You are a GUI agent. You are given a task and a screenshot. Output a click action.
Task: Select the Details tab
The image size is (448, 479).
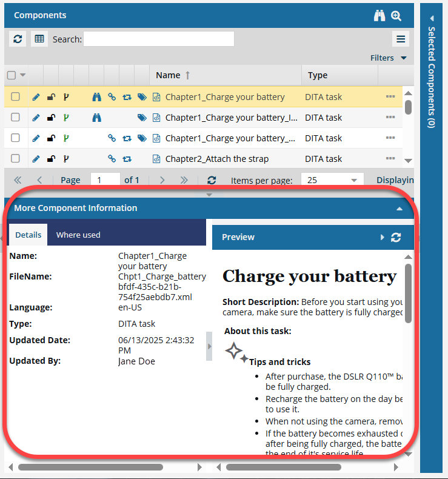pos(28,235)
